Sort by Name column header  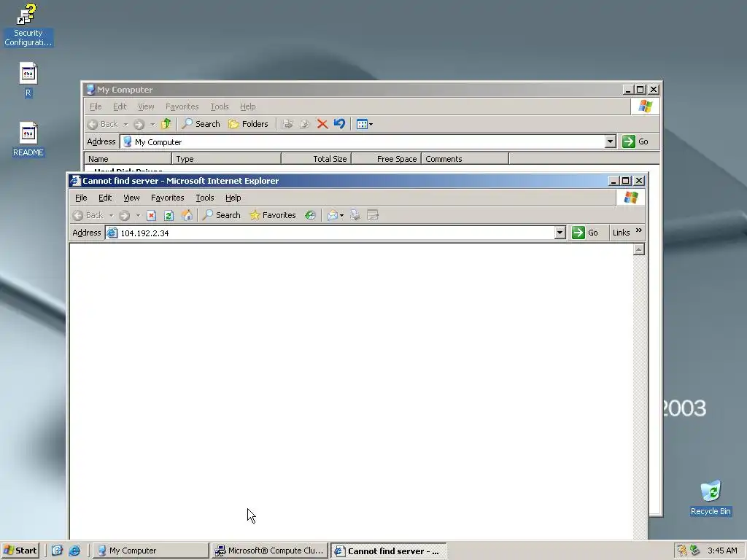coord(128,159)
